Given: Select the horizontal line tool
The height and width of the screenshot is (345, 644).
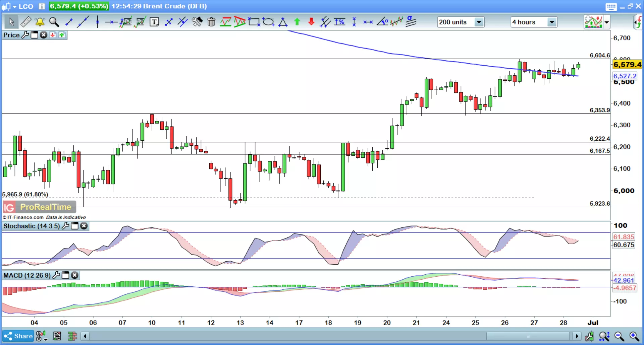Looking at the screenshot, I should tap(111, 22).
